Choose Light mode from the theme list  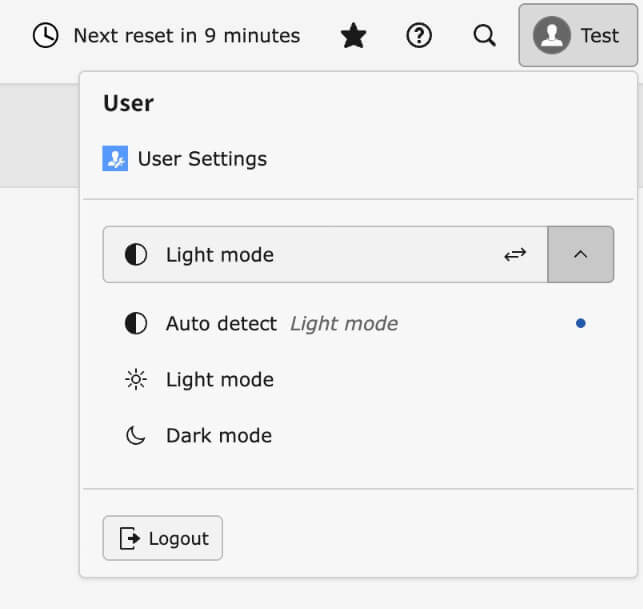point(219,380)
